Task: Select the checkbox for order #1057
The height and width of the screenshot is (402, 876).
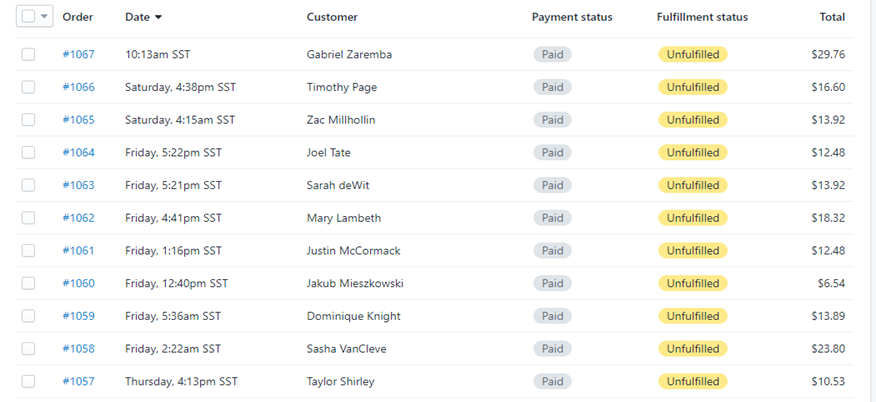Action: [x=28, y=381]
